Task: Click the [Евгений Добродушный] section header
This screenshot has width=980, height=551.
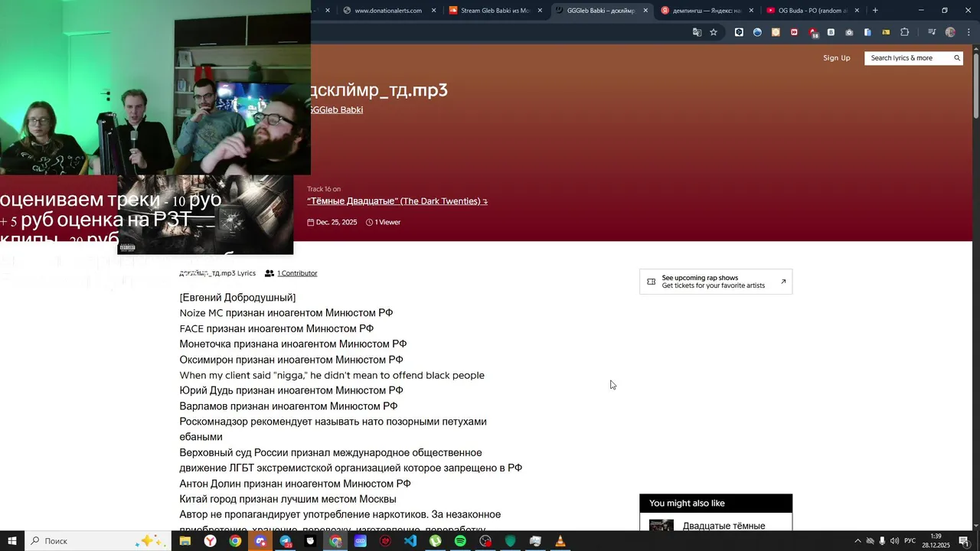Action: 237,298
